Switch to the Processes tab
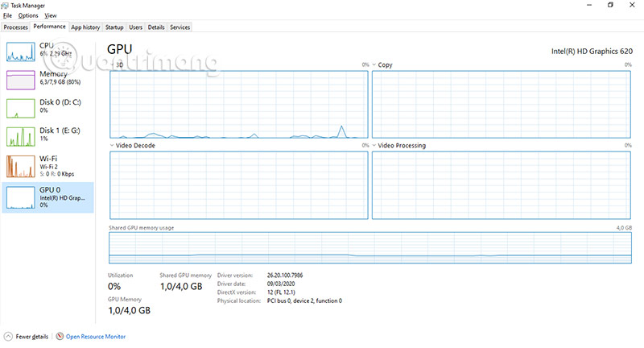 [15, 27]
